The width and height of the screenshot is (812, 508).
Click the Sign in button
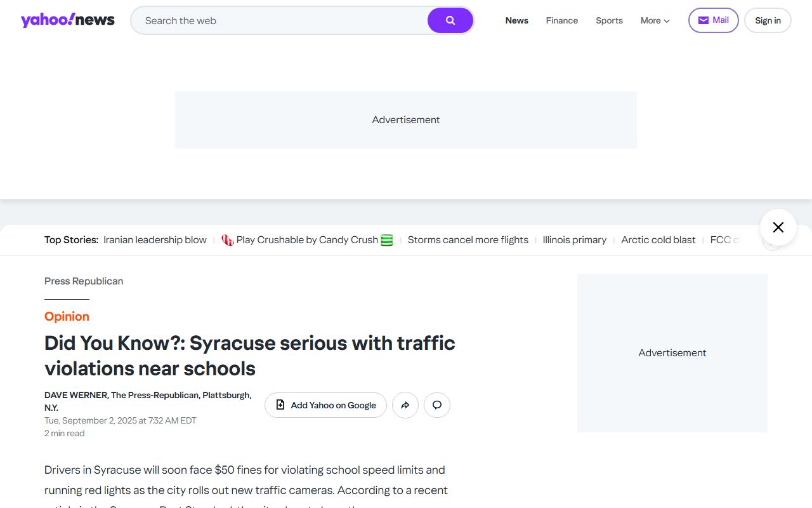(768, 20)
